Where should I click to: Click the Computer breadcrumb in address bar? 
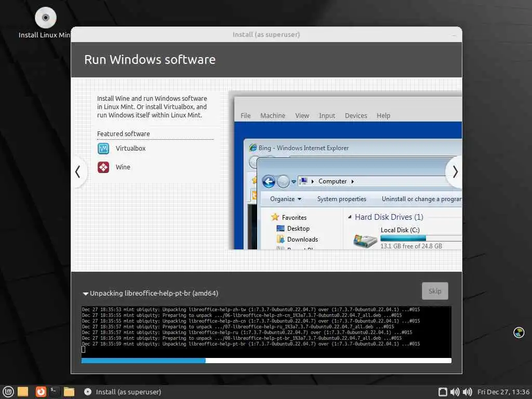pyautogui.click(x=332, y=181)
